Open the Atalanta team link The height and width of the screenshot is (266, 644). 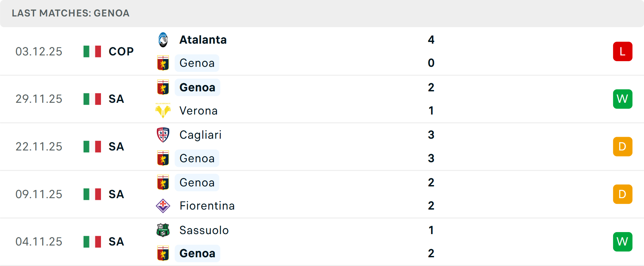(203, 40)
